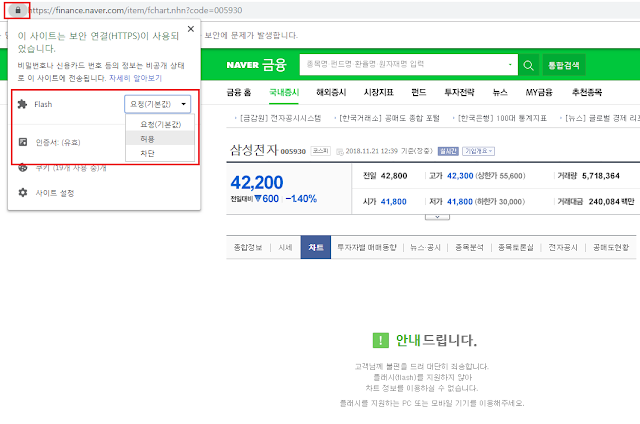The width and height of the screenshot is (640, 424).
Task: Click the 코스피 market badge
Action: pos(320,151)
